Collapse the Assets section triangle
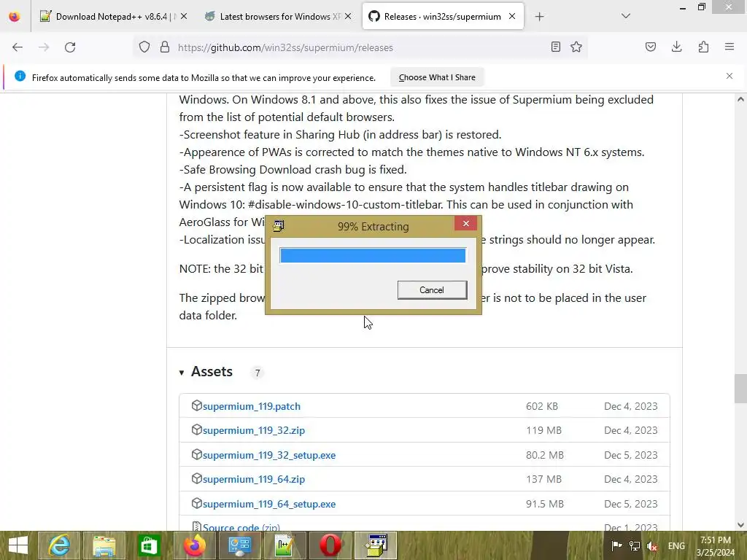The height and width of the screenshot is (560, 747). [x=182, y=373]
